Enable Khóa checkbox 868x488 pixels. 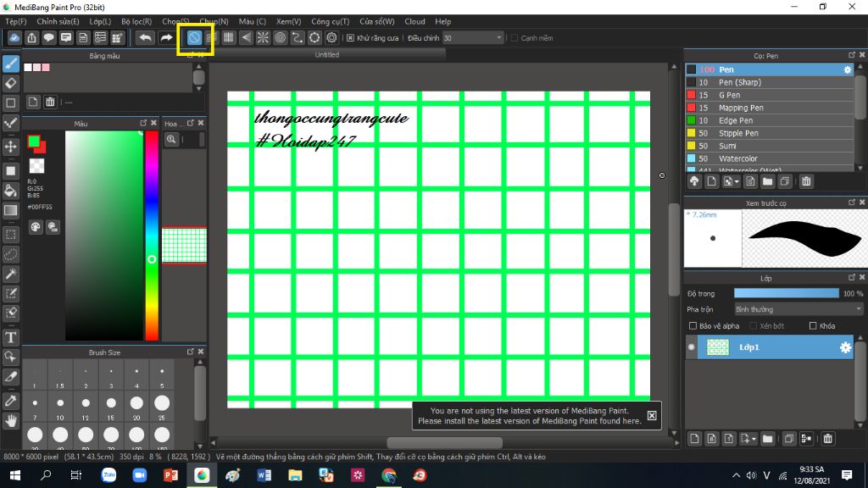point(813,326)
